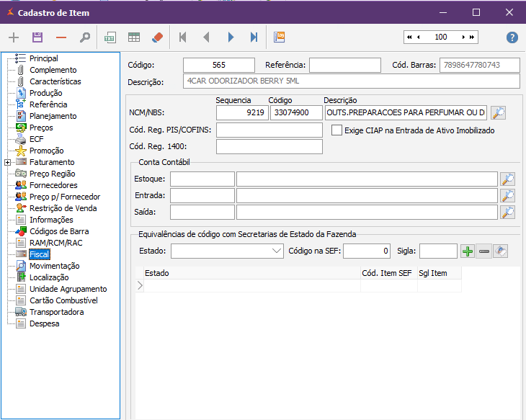Switch to the Principal section
This screenshot has width=526, height=420.
pos(43,58)
